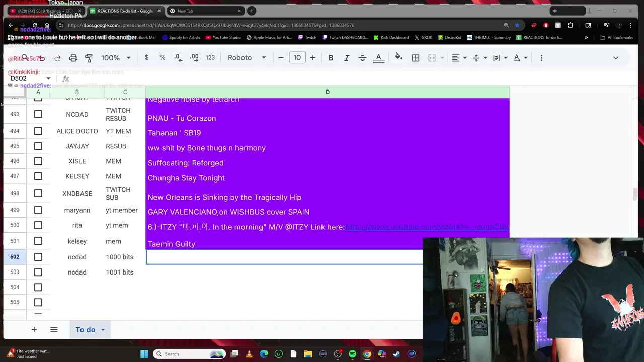
Task: Open the Windows Start menu
Action: (144, 354)
